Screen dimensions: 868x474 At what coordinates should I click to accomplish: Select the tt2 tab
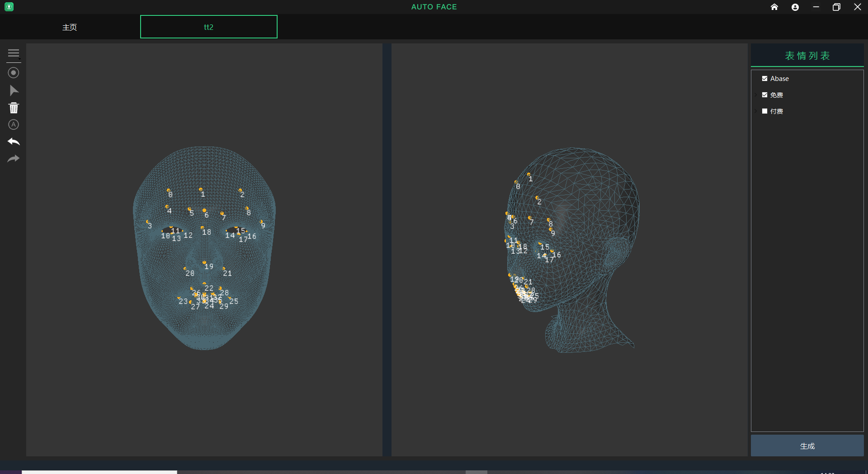tap(208, 27)
